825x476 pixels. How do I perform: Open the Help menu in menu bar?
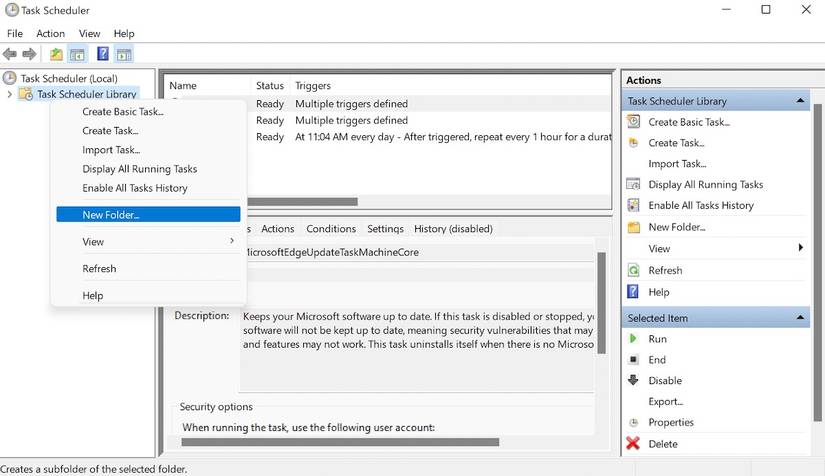124,34
